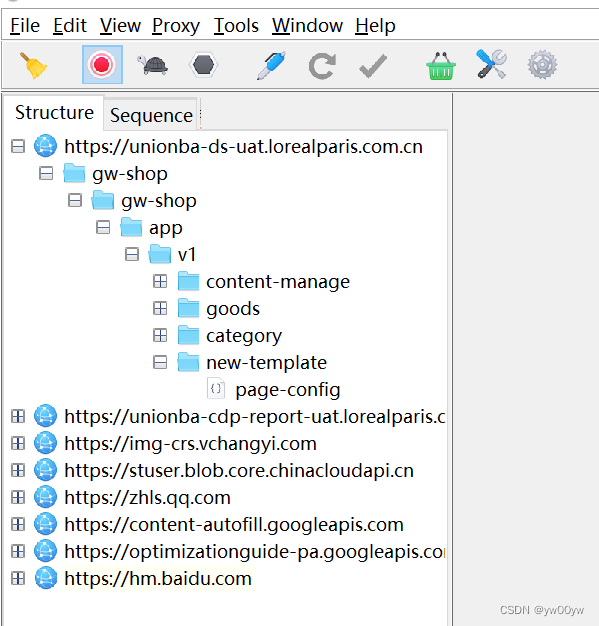Click the green basket icon
599x626 pixels.
pyautogui.click(x=440, y=66)
